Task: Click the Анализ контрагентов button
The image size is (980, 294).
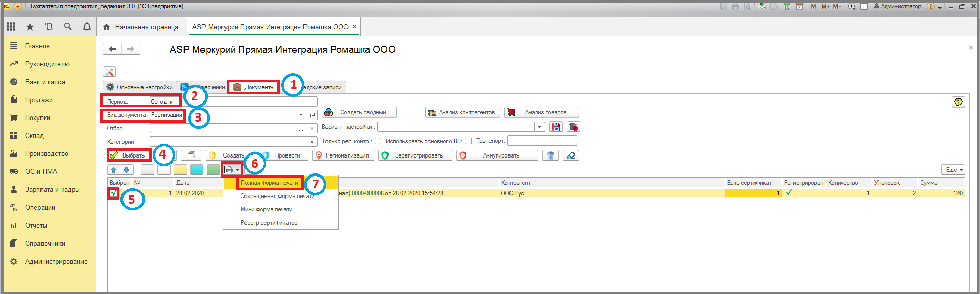Action: click(463, 112)
